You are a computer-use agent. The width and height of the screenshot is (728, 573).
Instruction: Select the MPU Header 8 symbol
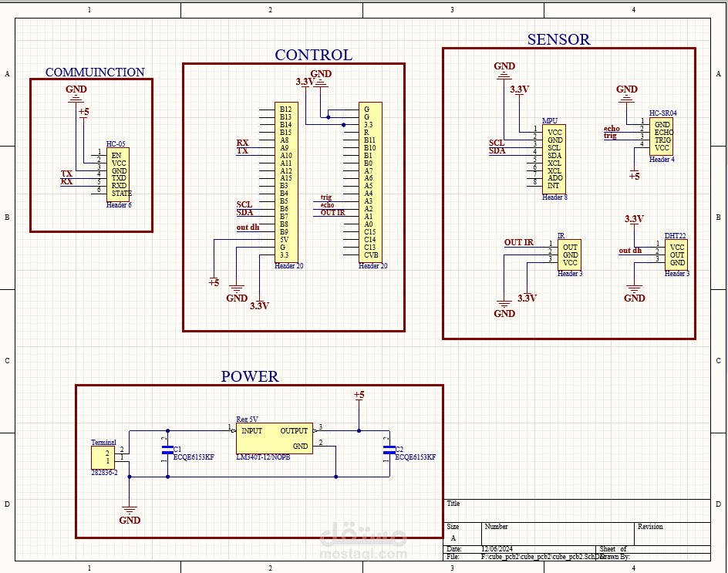(554, 158)
